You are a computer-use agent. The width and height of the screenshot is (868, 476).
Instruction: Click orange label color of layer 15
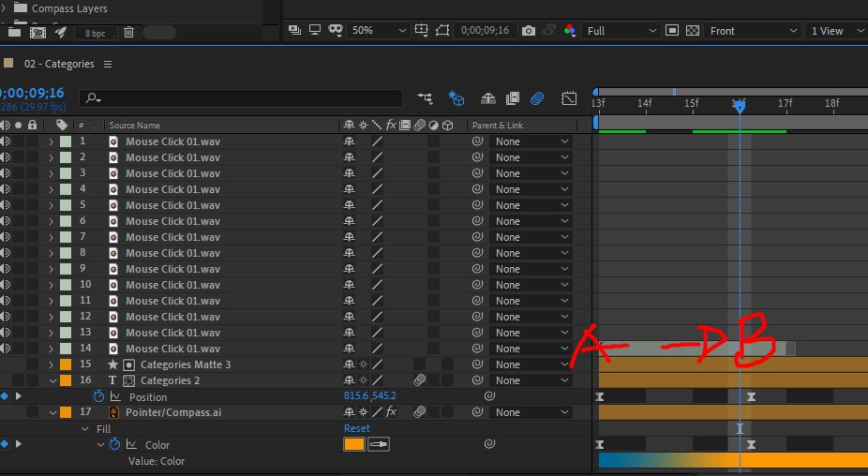click(x=66, y=364)
